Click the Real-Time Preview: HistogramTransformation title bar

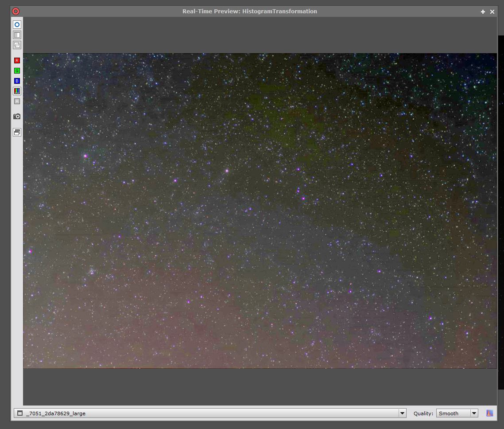(x=249, y=12)
